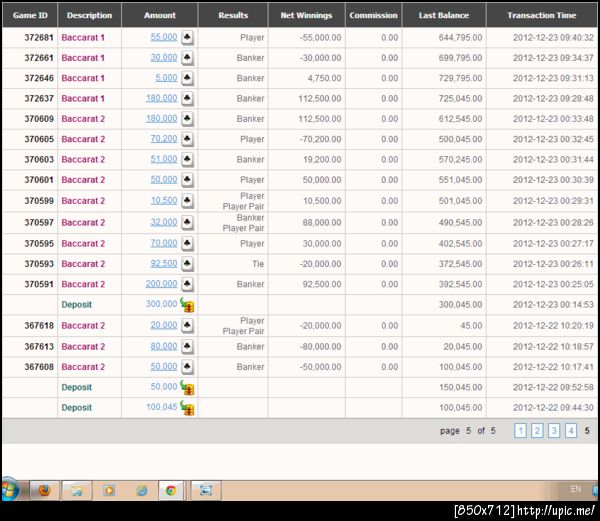Open card details icon for game 370595
This screenshot has width=600, height=521.
[187, 243]
